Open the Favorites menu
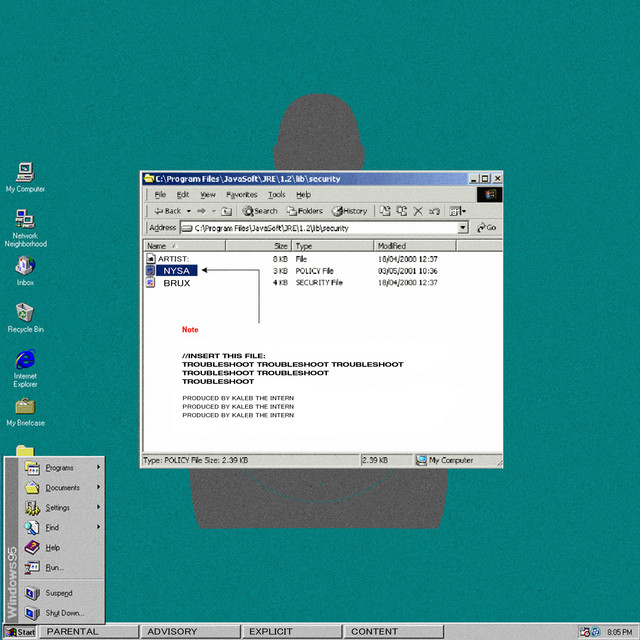640x640 pixels. pos(241,195)
